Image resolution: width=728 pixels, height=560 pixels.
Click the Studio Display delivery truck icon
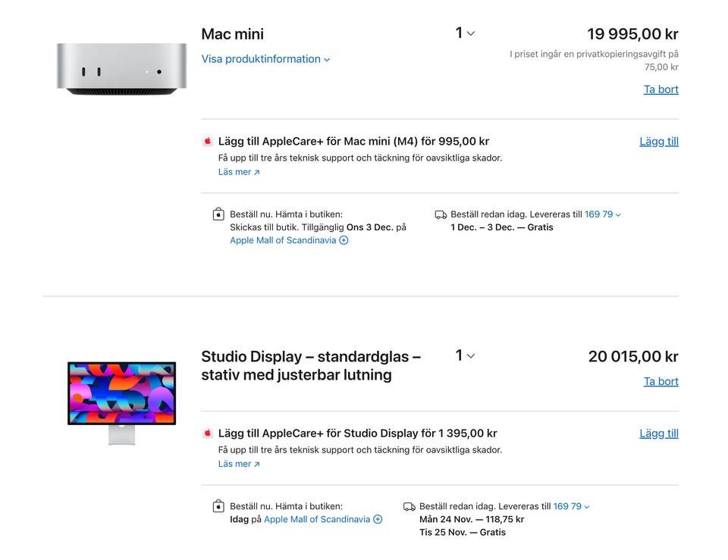409,506
